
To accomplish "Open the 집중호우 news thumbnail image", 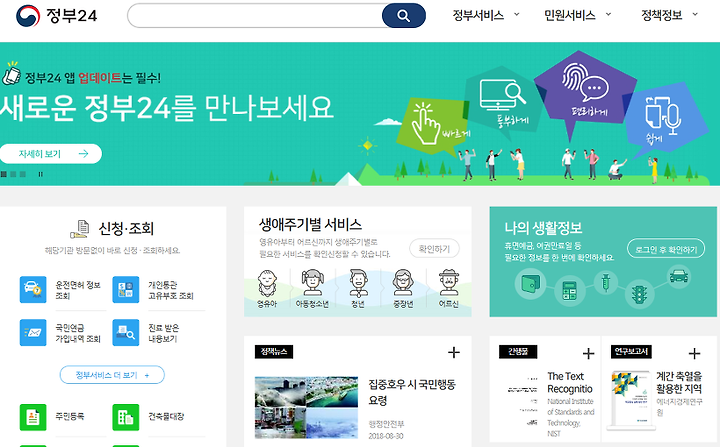I will pyautogui.click(x=306, y=407).
